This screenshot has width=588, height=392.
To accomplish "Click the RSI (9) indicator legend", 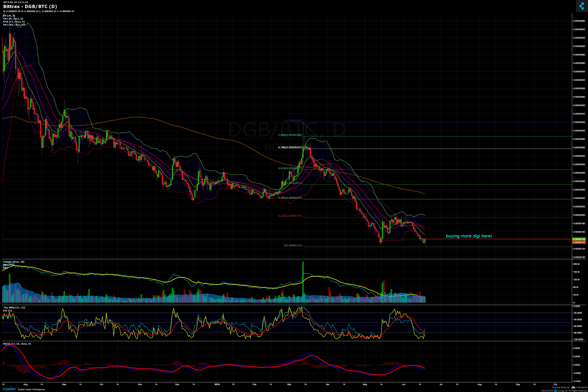I will tap(7, 310).
